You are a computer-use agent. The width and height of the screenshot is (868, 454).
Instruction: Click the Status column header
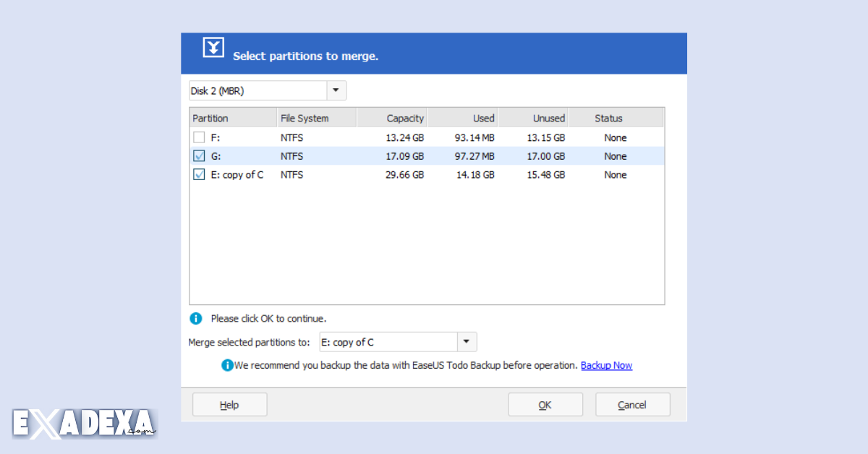[x=608, y=117]
